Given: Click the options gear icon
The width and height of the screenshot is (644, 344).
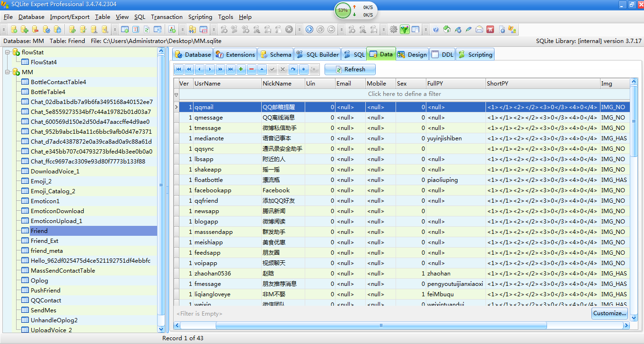Looking at the screenshot, I should [x=393, y=29].
